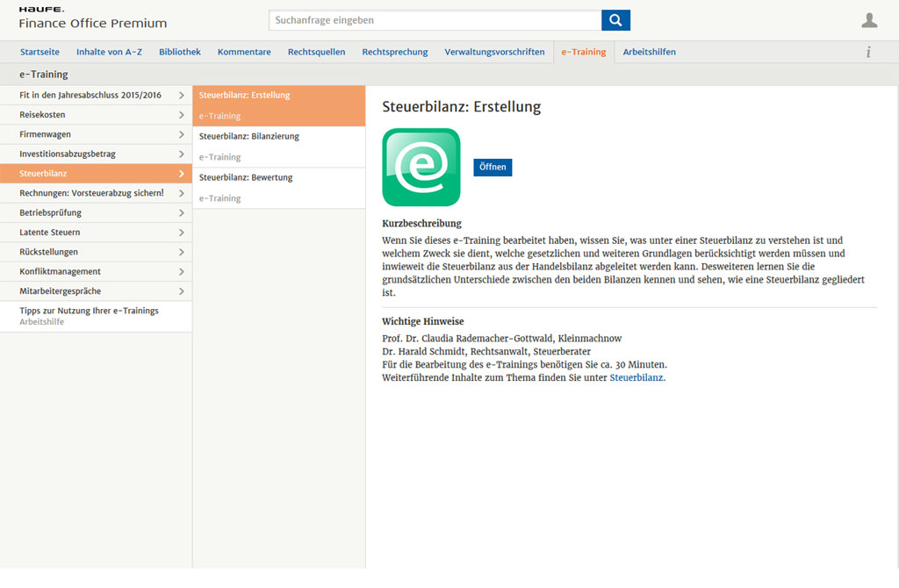Select the Konfliktmanagement sidebar item

tap(96, 272)
